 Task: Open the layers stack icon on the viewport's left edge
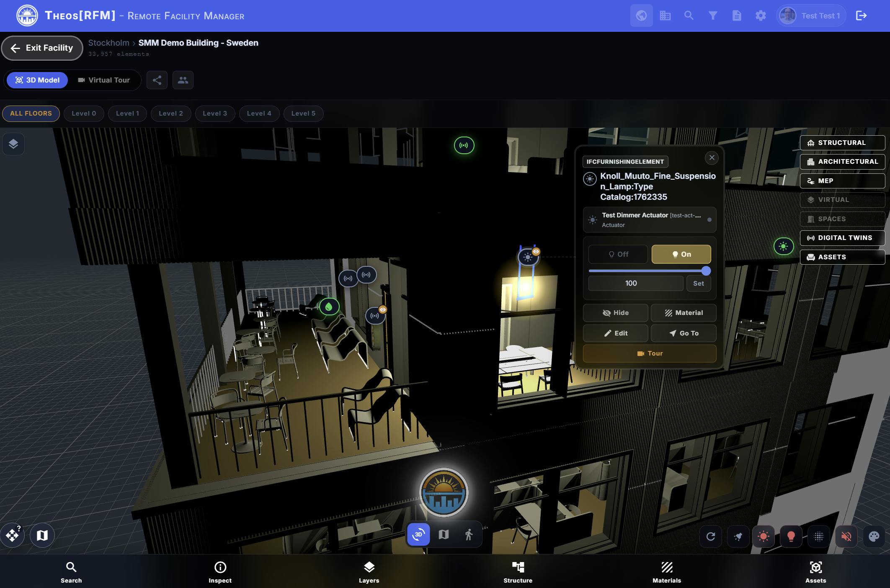coord(13,144)
